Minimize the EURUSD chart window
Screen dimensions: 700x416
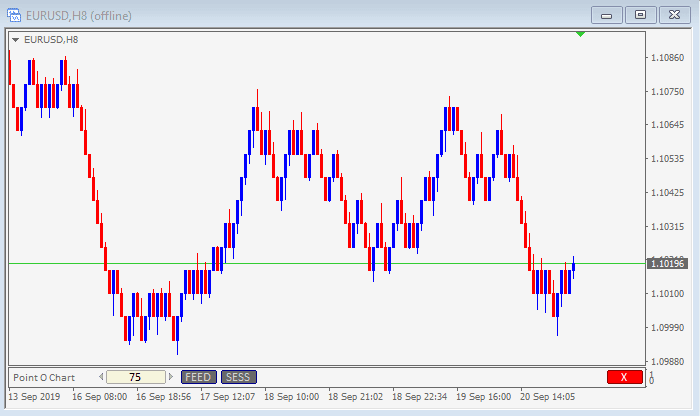click(x=607, y=14)
